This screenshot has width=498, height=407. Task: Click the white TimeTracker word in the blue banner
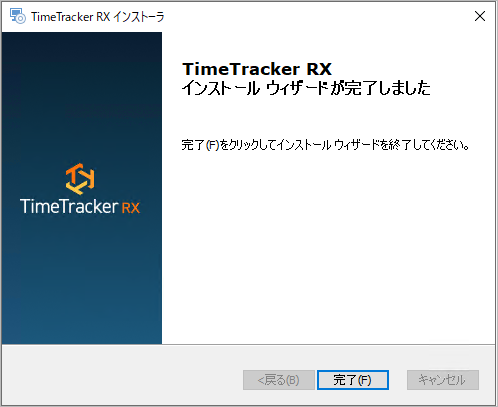pos(69,206)
